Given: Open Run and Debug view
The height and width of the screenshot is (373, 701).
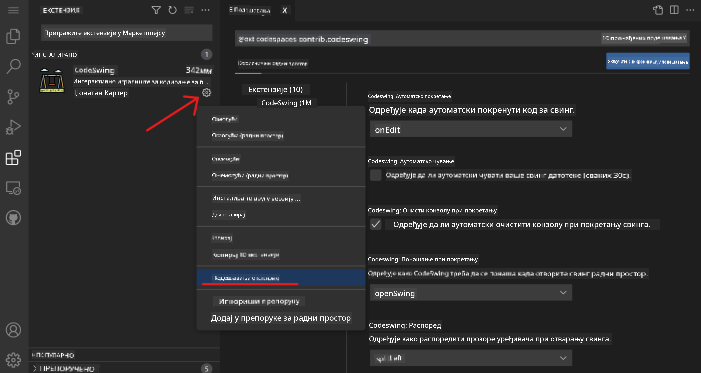Looking at the screenshot, I should (13, 127).
